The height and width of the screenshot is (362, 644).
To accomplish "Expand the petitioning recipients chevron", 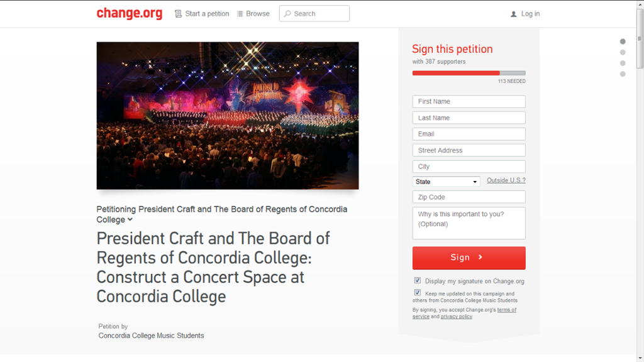I will pos(130,219).
